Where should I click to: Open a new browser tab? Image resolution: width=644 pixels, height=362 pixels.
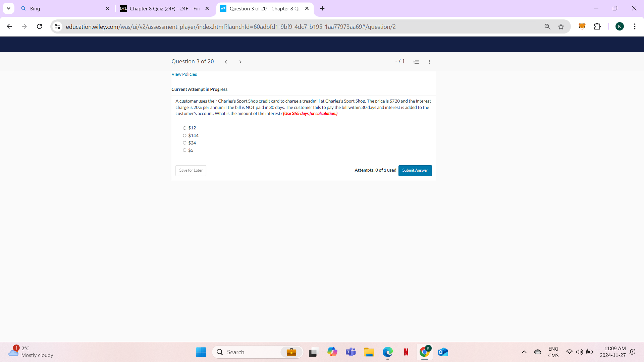[322, 8]
